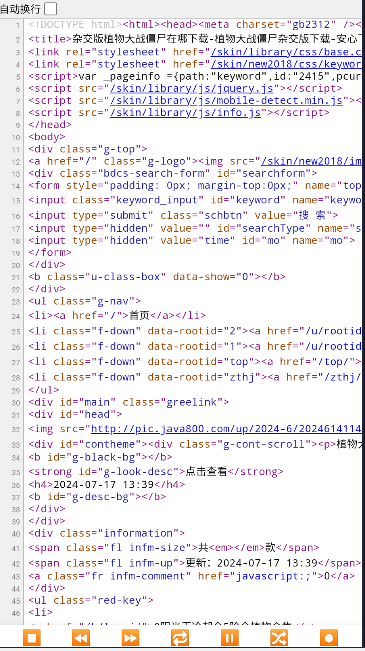Click the orange stop square icon
The height and width of the screenshot is (651, 365).
tap(32, 637)
